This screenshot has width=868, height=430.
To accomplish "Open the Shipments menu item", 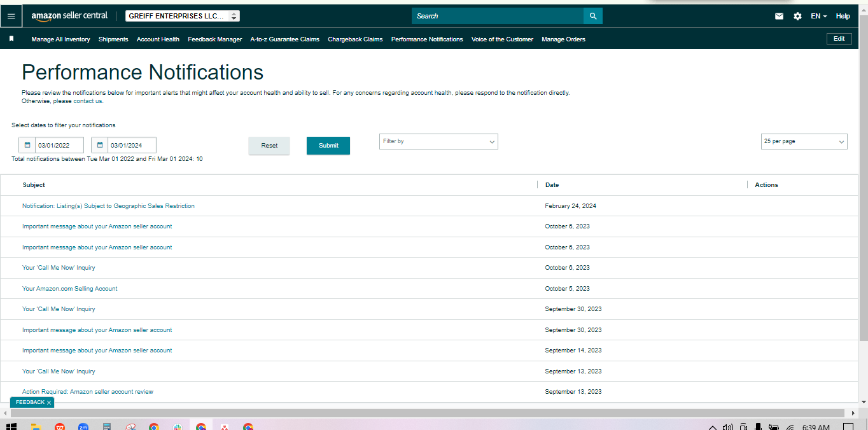I will pos(113,39).
